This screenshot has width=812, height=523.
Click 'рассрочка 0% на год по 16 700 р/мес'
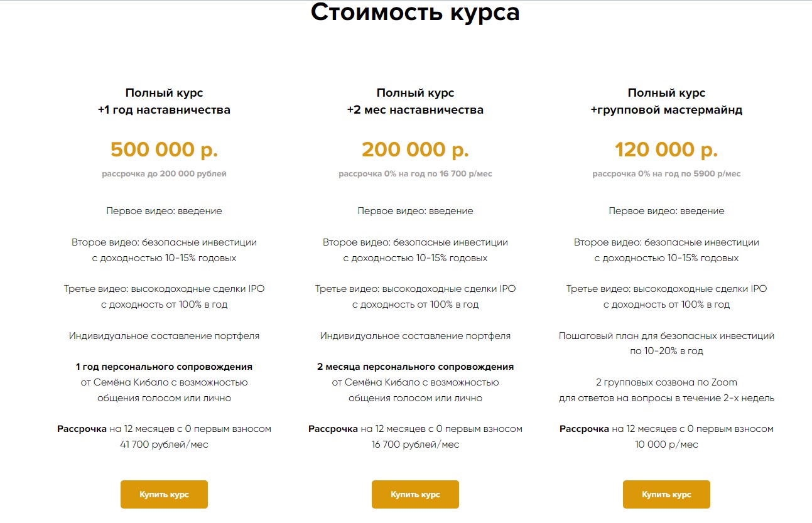tap(415, 174)
